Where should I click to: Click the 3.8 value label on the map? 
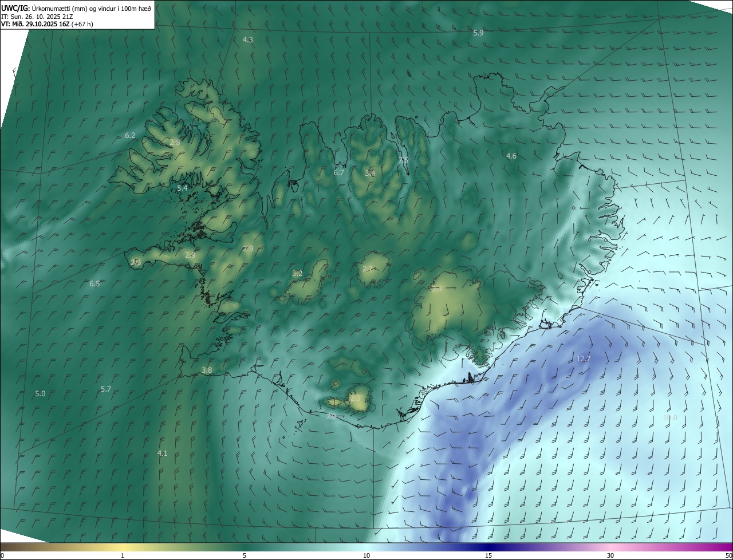tap(207, 370)
